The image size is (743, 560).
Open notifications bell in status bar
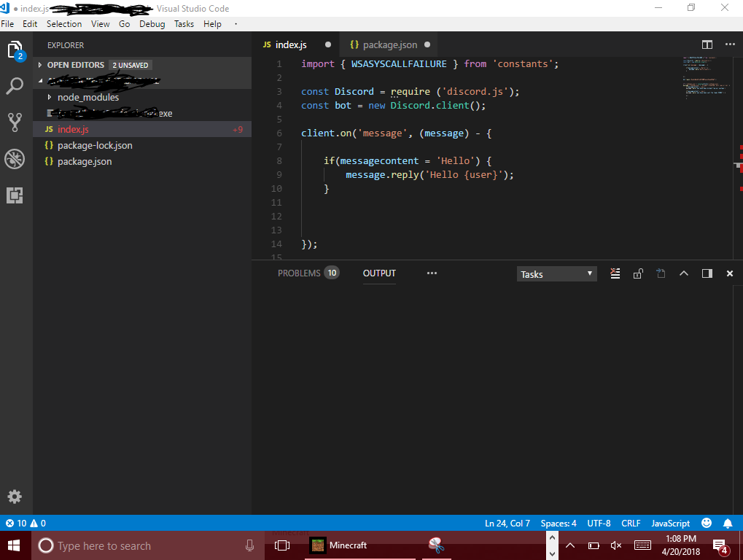[x=728, y=523]
